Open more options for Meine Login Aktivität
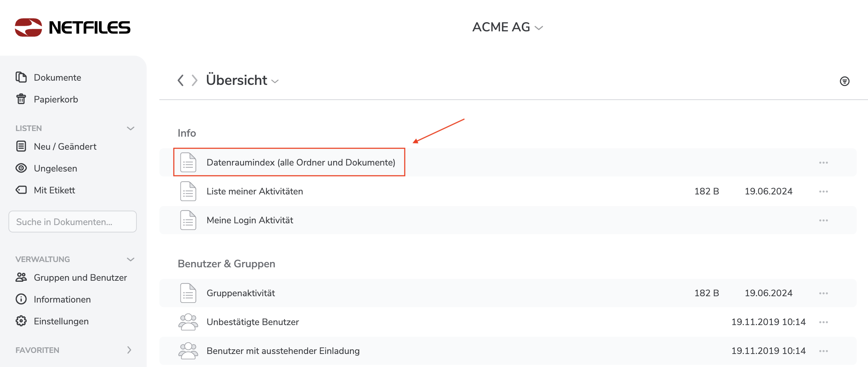 click(x=823, y=220)
